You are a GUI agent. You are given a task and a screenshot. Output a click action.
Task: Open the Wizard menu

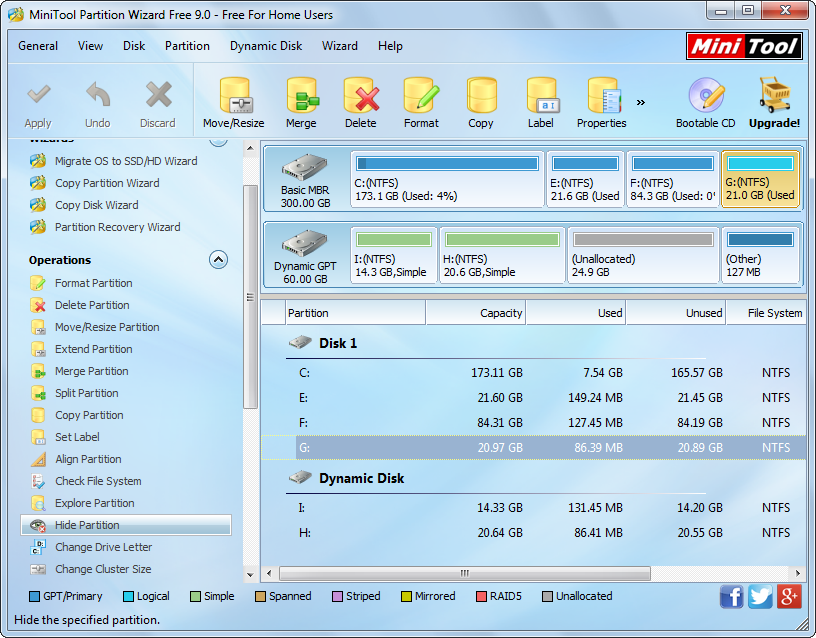[x=340, y=46]
